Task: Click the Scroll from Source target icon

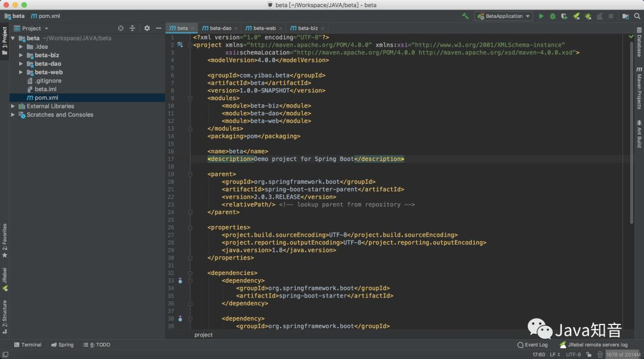Action: point(120,29)
